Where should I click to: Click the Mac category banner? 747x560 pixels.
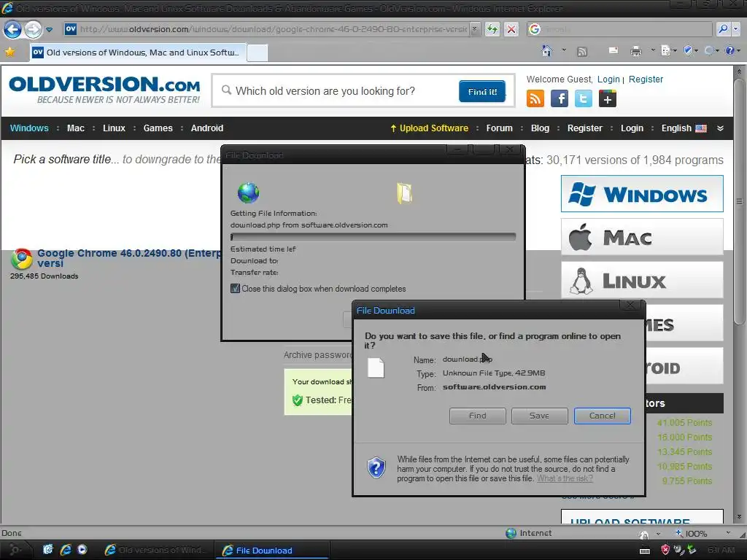642,237
